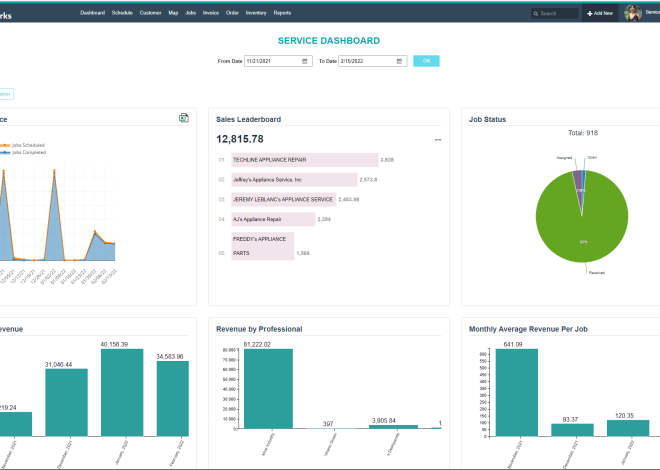The width and height of the screenshot is (660, 470).
Task: Click the To Date input field
Action: [x=373, y=61]
